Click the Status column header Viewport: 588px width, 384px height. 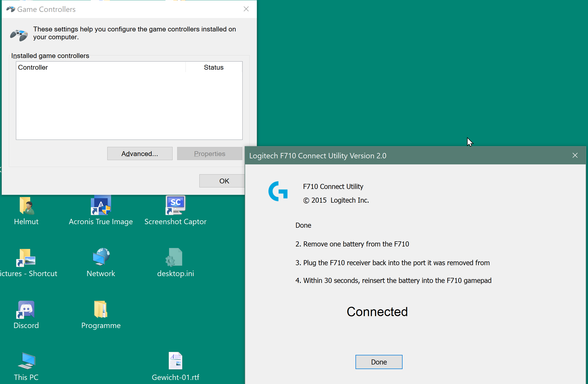coord(214,67)
